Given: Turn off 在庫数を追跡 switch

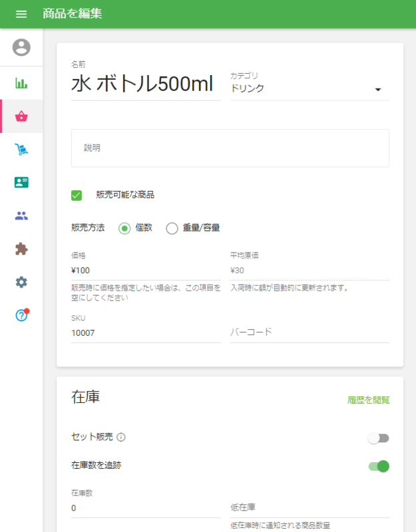Looking at the screenshot, I should point(379,466).
